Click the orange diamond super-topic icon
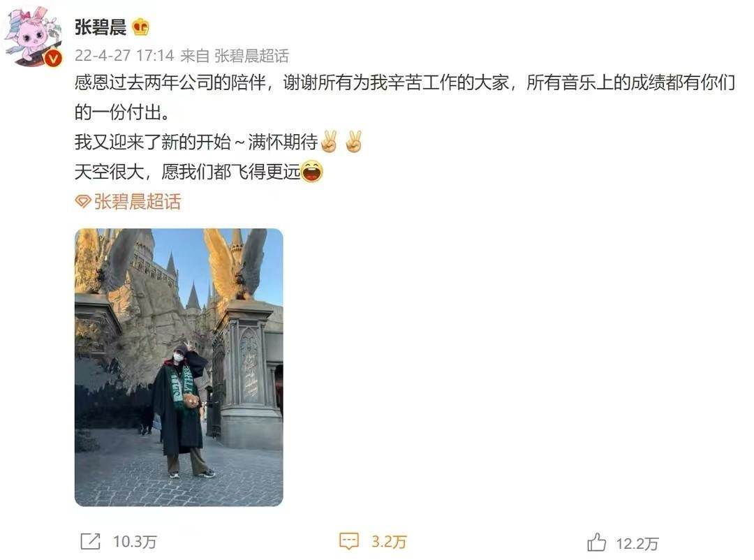The height and width of the screenshot is (560, 754). [82, 202]
